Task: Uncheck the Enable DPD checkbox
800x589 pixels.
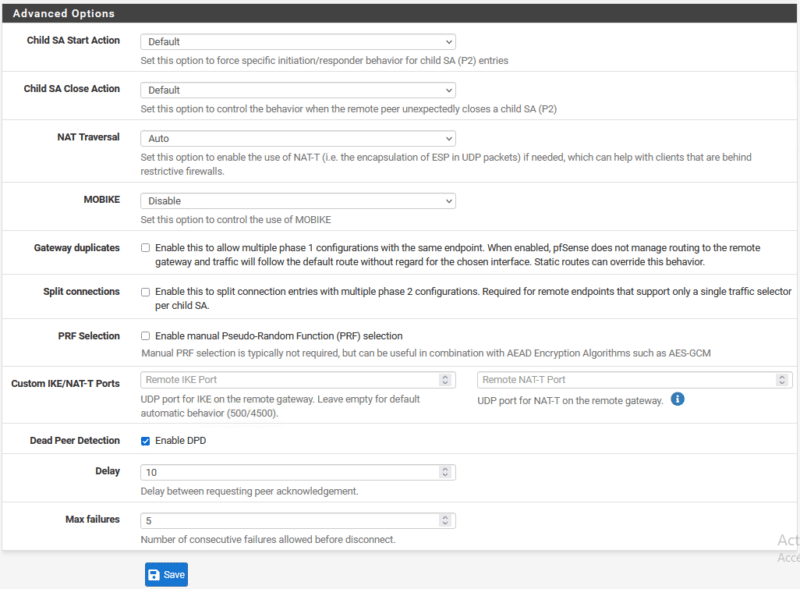Action: [x=146, y=441]
